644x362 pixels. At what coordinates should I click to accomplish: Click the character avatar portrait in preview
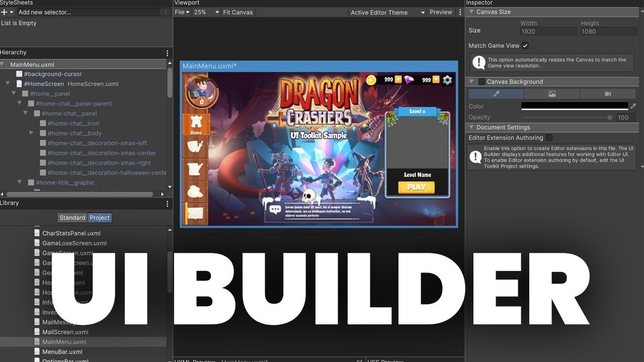pos(201,91)
